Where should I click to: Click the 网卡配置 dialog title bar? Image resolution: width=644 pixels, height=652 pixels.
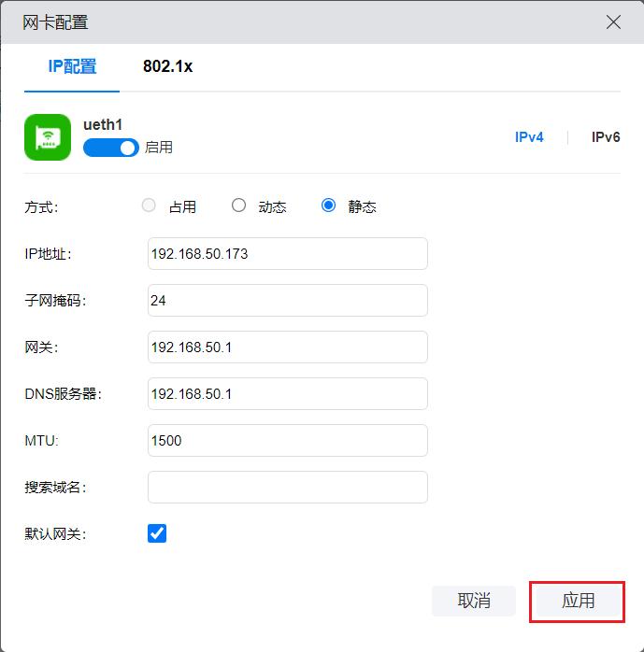coord(280,22)
